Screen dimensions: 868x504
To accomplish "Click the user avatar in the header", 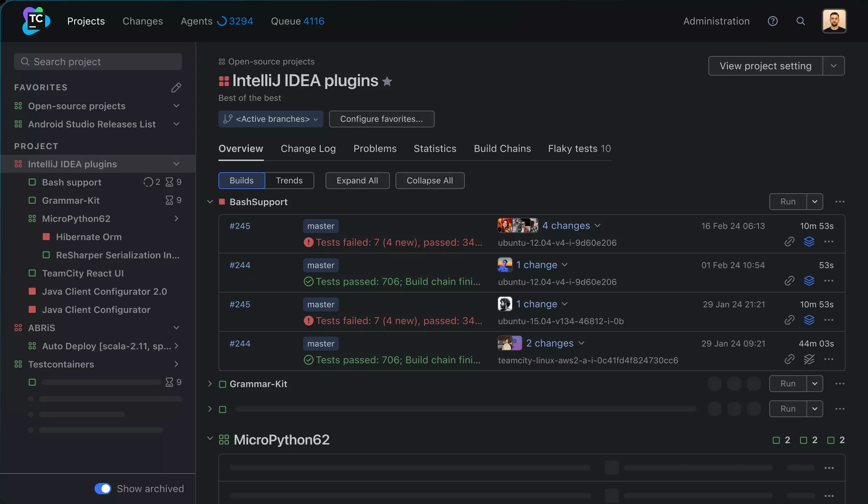I will 834,21.
